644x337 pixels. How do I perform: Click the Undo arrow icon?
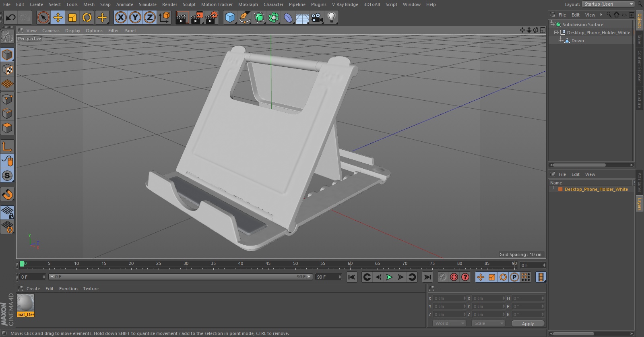click(x=10, y=17)
